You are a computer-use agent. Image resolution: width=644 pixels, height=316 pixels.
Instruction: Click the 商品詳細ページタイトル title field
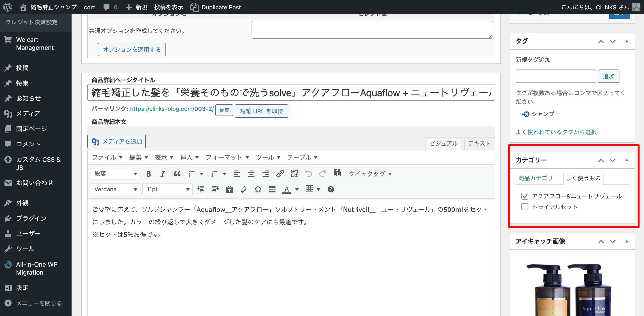pos(291,93)
